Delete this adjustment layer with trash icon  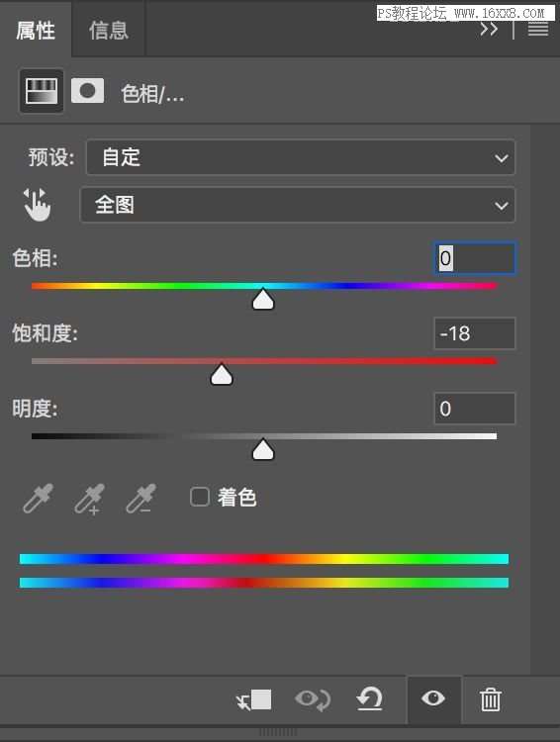click(x=490, y=699)
